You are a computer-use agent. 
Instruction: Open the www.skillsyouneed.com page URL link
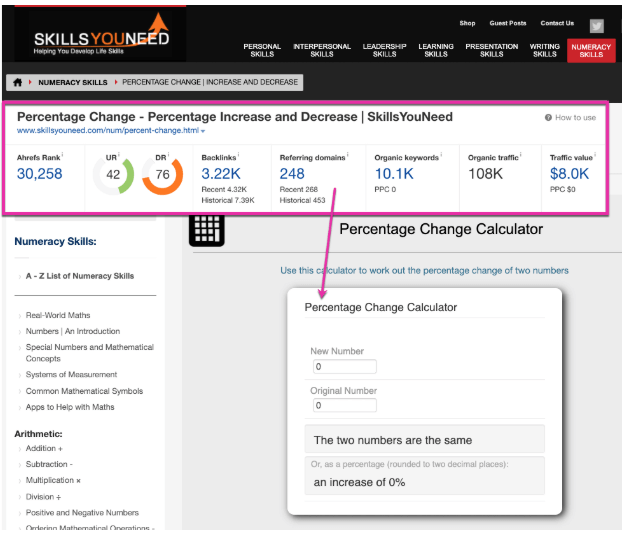(x=108, y=131)
